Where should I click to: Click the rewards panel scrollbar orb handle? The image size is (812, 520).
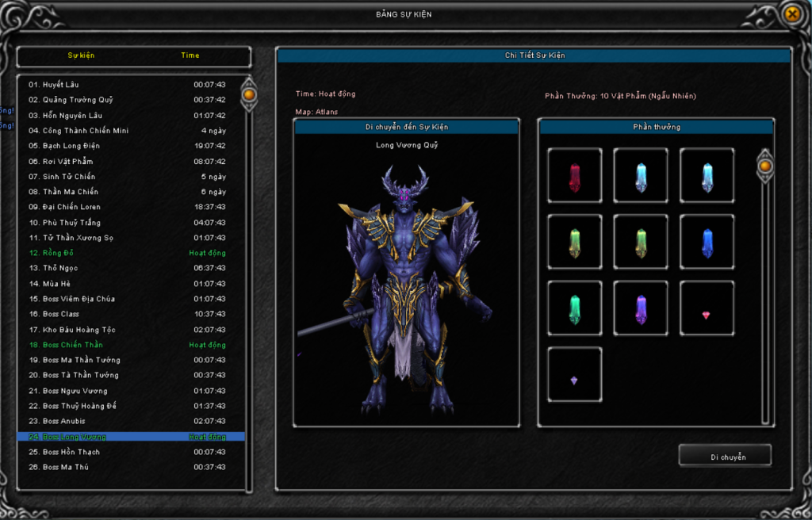[765, 166]
